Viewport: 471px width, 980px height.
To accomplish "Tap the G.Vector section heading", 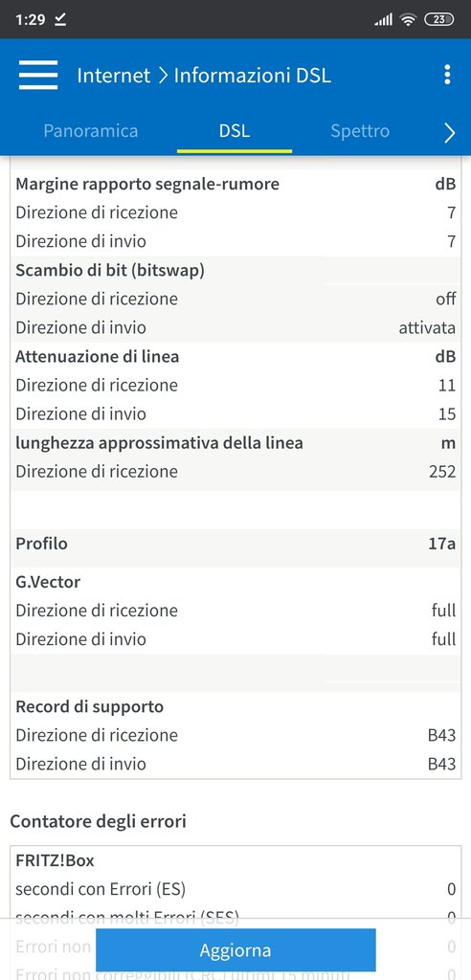I will point(48,582).
